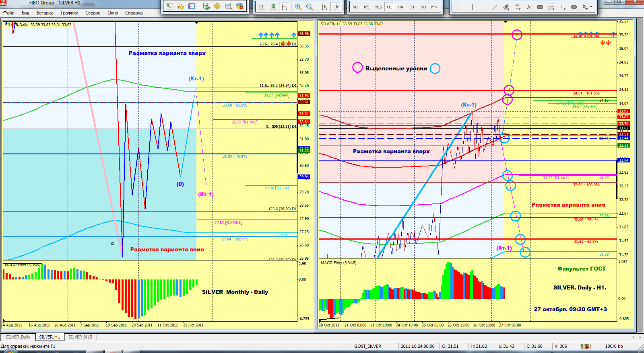Open the Strategy Tester magnifier icon

pos(229,6)
